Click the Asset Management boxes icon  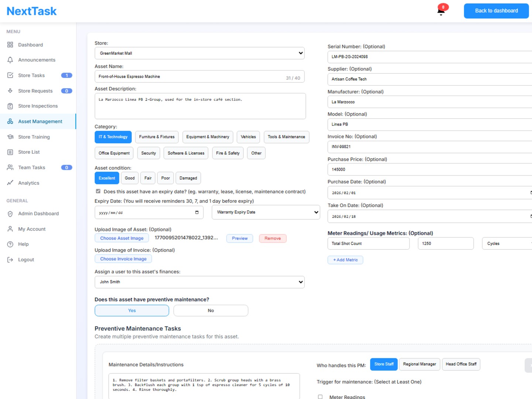[x=10, y=122]
